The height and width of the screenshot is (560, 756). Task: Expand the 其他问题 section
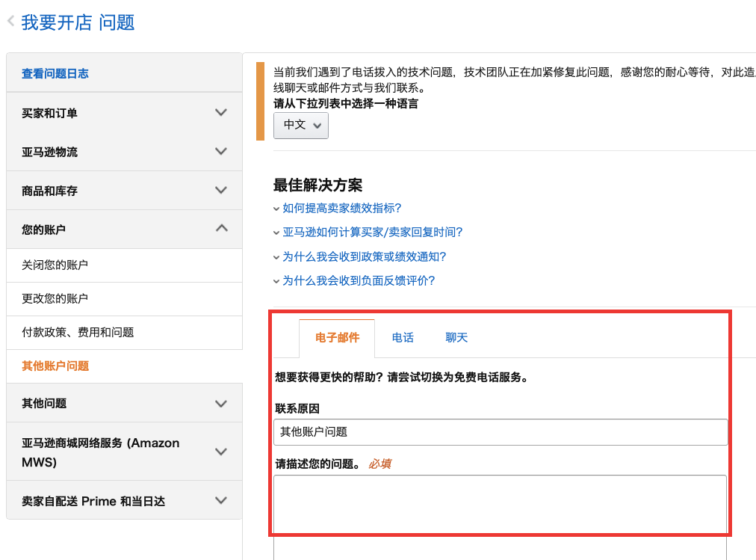[x=123, y=402]
